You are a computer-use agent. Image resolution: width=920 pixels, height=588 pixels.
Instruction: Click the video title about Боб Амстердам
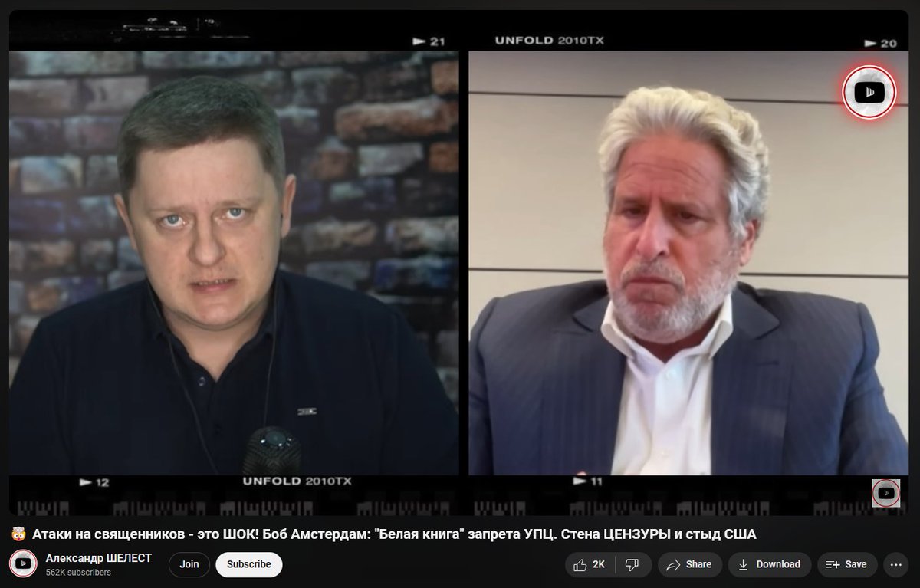tap(393, 534)
